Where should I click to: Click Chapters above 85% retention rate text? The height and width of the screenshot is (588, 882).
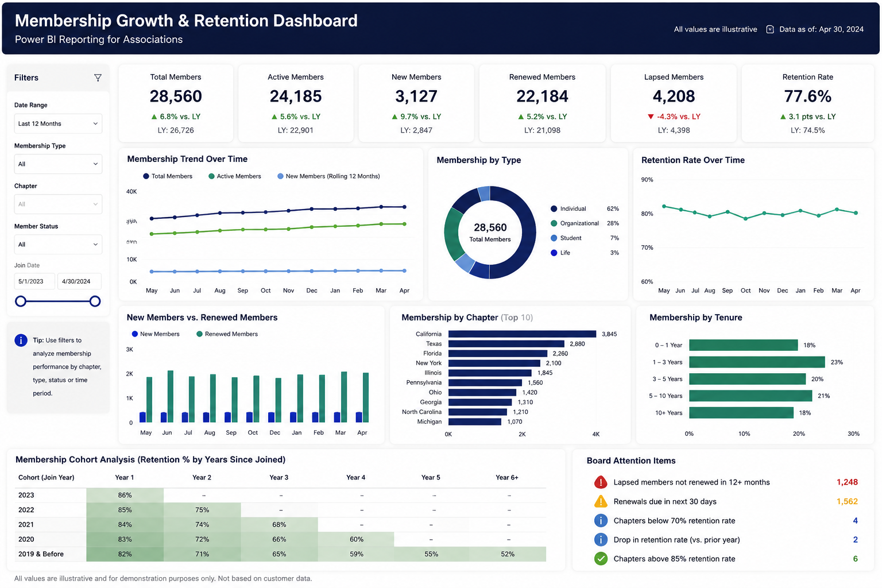pos(674,559)
